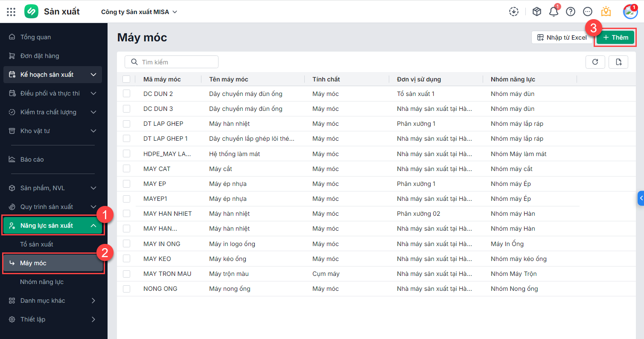Viewport: 644px width, 339px height.
Task: Select the MAY CAT row checkbox
Action: coord(126,169)
